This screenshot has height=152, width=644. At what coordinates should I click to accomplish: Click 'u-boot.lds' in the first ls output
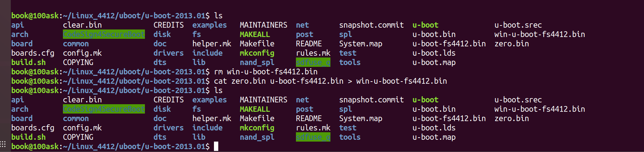point(434,53)
